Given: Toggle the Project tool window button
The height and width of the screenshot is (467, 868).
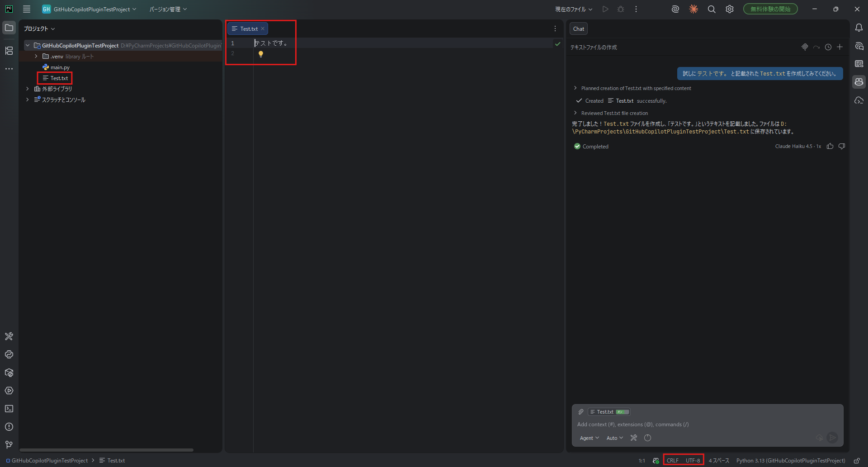Looking at the screenshot, I should tap(9, 28).
